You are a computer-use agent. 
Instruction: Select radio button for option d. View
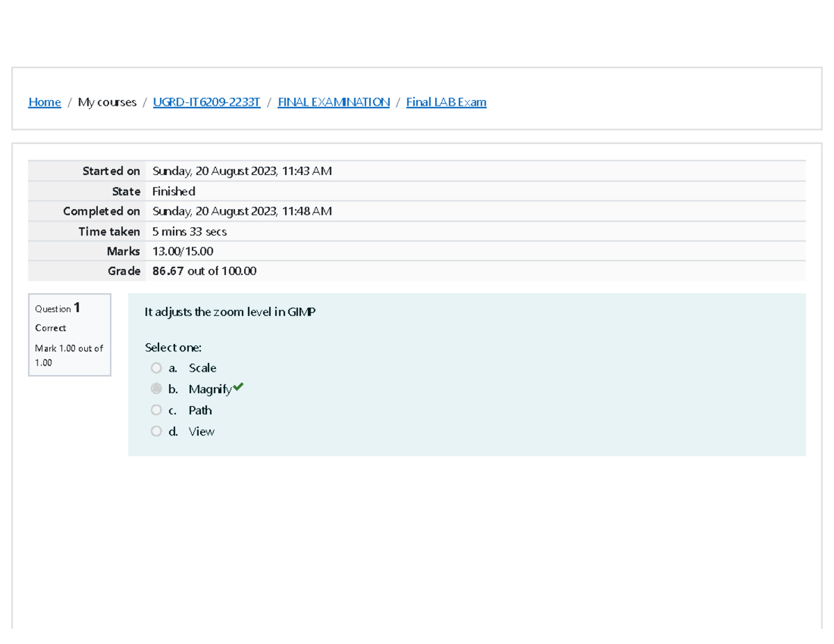coord(156,431)
